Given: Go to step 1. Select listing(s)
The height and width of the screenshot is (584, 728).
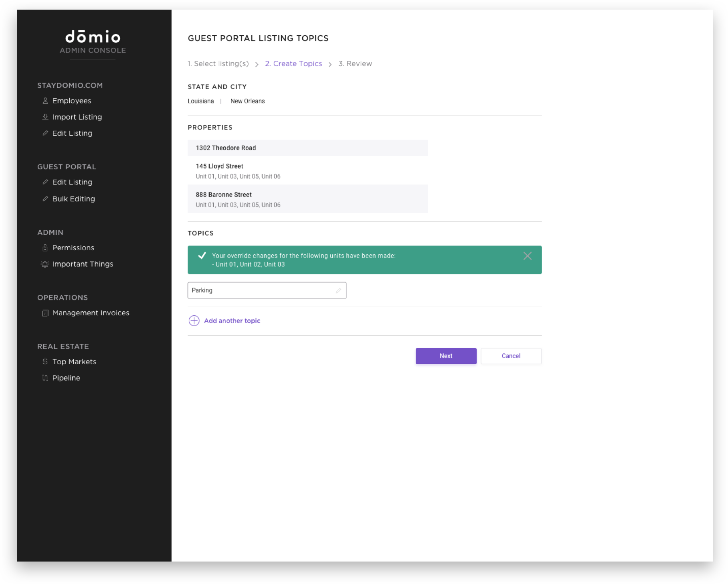Looking at the screenshot, I should click(218, 63).
